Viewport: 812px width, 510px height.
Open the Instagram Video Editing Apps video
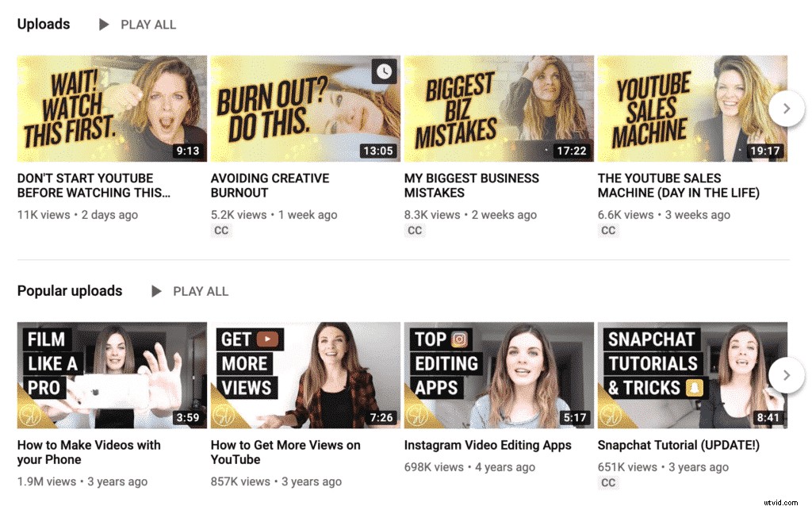[488, 445]
